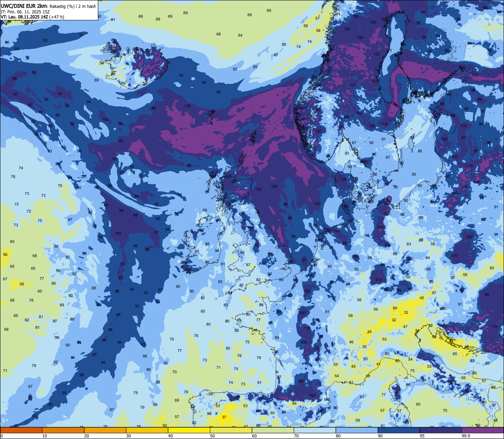Select the 40–50 bright yellow legend swatch
Screen dimensions: 504x439
pyautogui.click(x=189, y=430)
